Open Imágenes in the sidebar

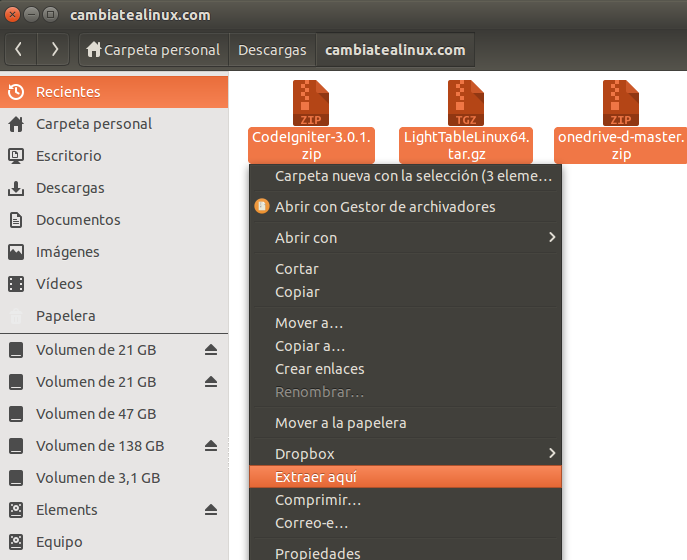click(x=114, y=252)
